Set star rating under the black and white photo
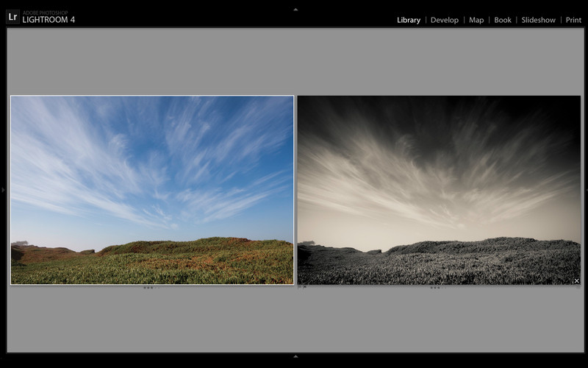 [434, 288]
